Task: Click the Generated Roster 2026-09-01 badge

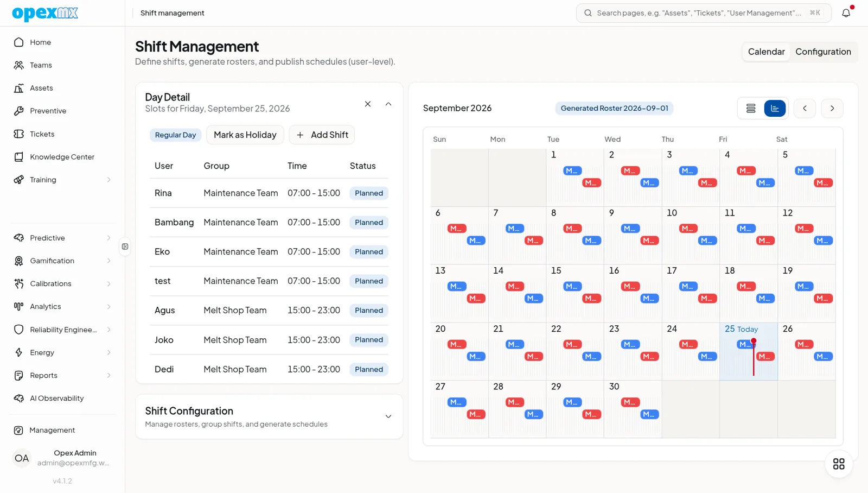Action: [614, 108]
